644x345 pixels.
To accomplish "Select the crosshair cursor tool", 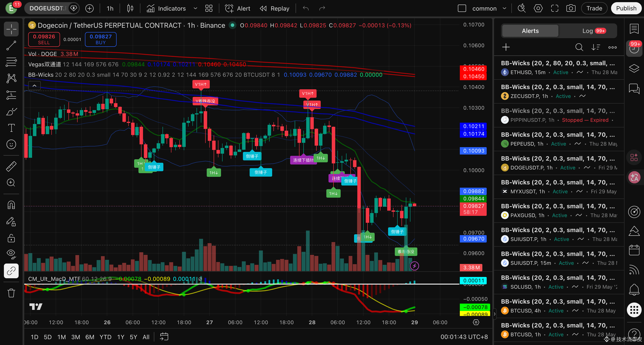I will 11,29.
